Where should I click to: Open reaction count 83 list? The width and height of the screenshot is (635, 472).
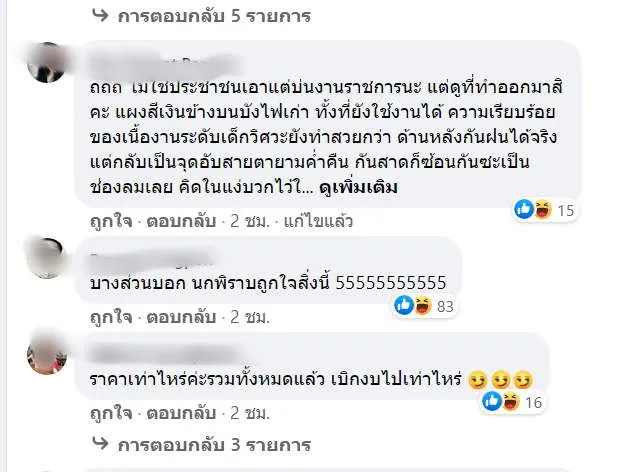pyautogui.click(x=445, y=306)
